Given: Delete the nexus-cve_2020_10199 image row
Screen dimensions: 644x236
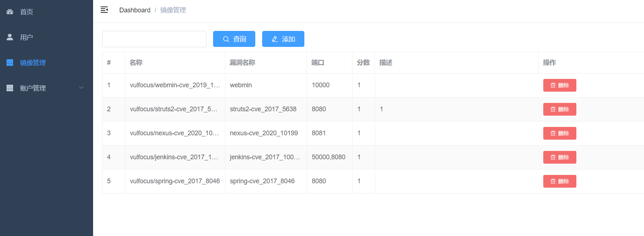Looking at the screenshot, I should pos(559,133).
